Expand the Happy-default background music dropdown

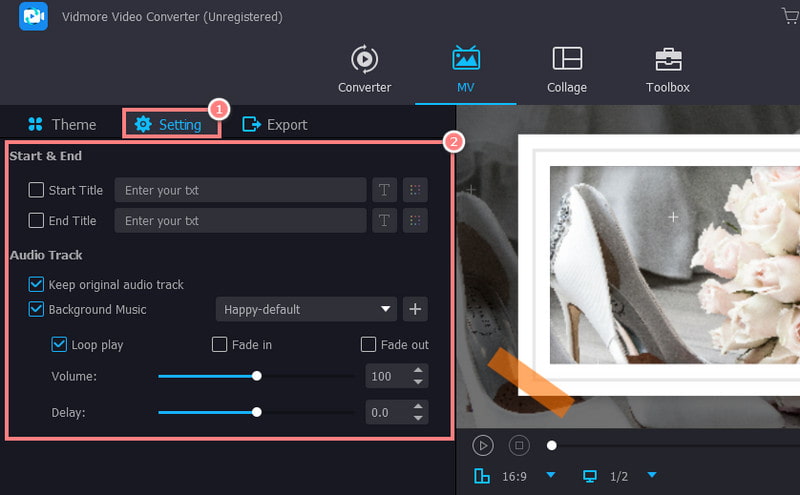(385, 309)
